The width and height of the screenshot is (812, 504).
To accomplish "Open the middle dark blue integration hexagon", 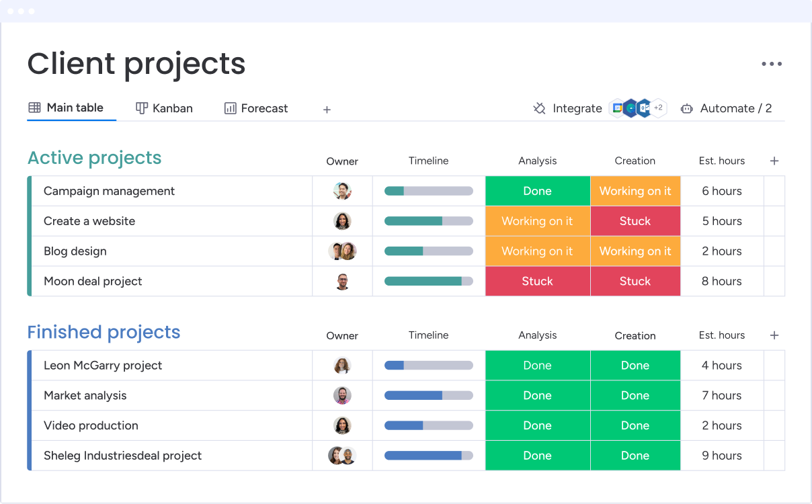I will 631,108.
